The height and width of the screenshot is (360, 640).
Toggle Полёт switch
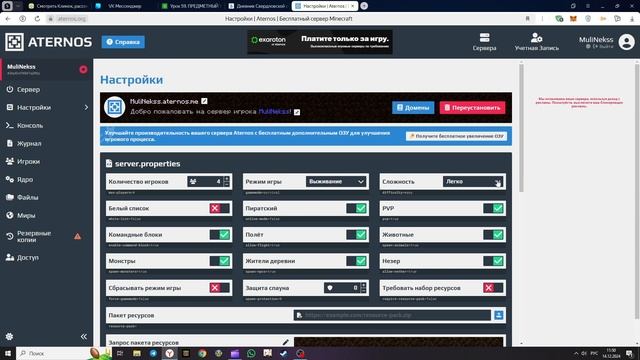click(x=356, y=235)
